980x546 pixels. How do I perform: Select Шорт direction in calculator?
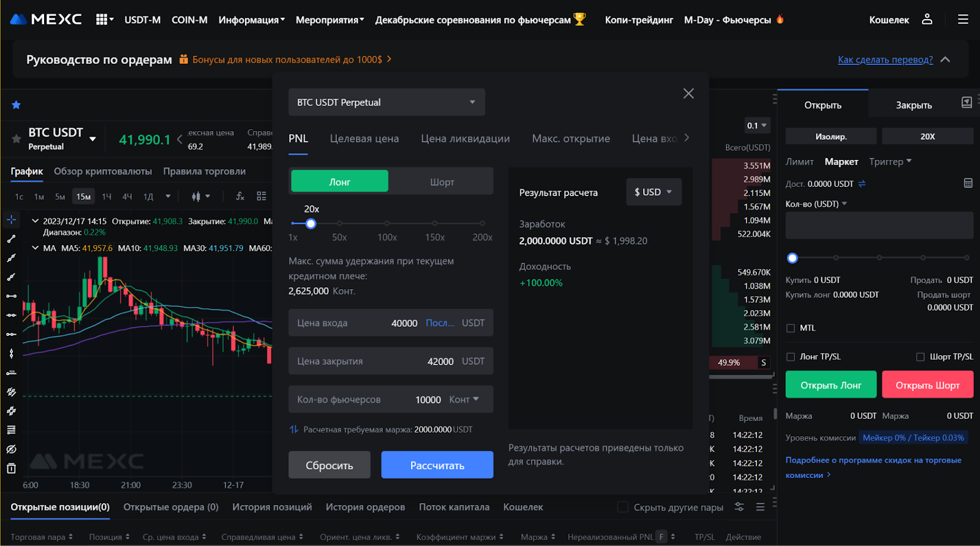click(x=442, y=182)
